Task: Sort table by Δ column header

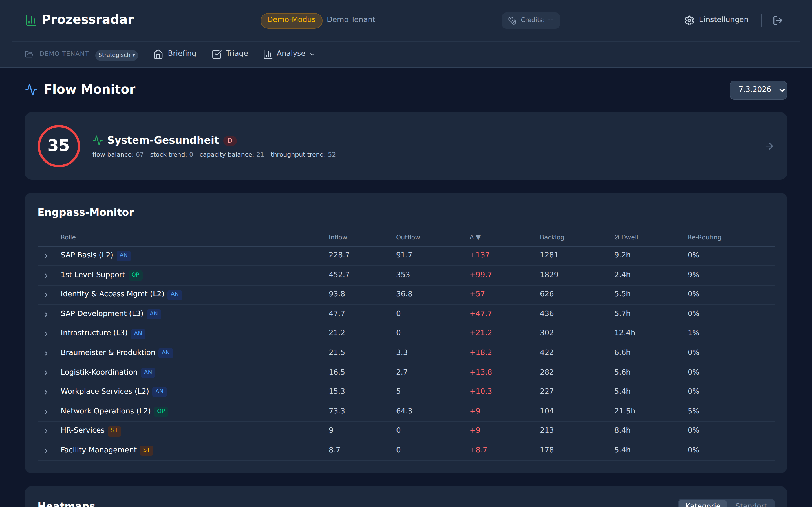Action: [x=475, y=237]
